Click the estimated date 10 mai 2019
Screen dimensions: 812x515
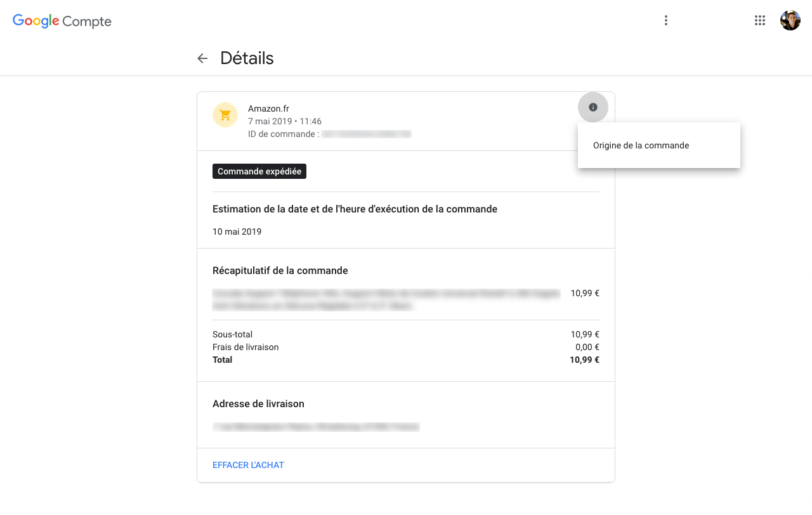pyautogui.click(x=237, y=231)
